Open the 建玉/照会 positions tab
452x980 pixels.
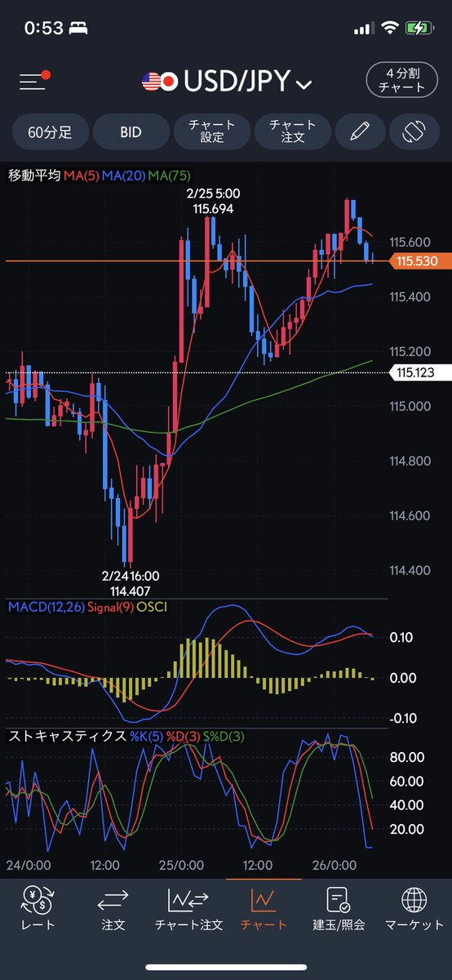pos(339,908)
